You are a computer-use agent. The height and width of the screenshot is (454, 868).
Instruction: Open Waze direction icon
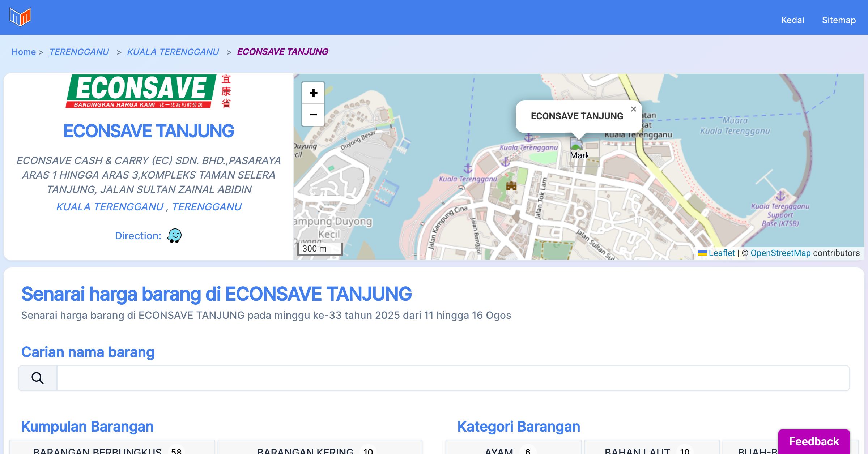[x=174, y=236]
